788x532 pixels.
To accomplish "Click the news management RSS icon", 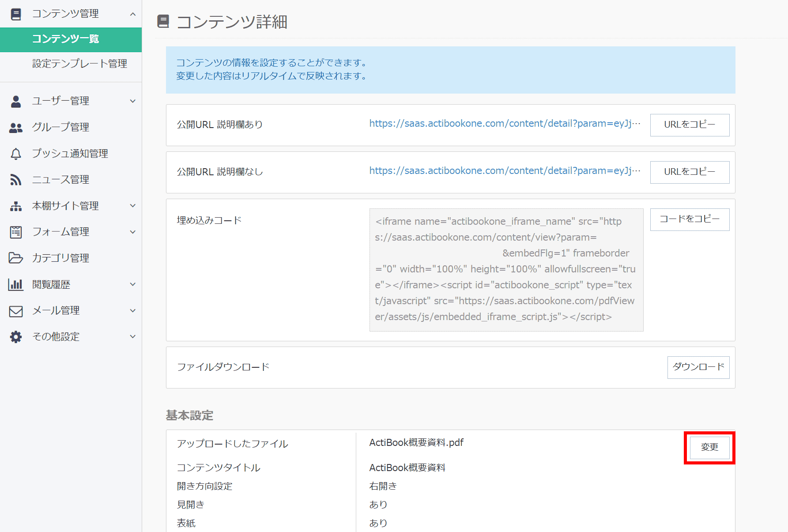I will tap(16, 180).
